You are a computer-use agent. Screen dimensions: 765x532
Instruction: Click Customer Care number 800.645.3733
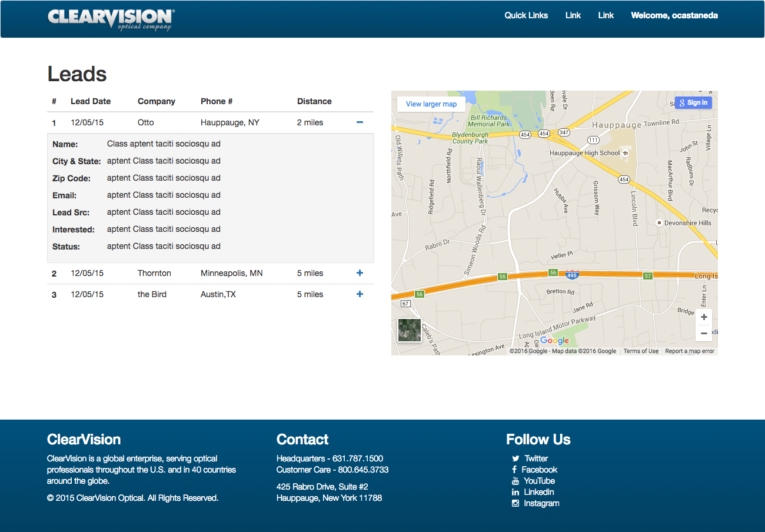coord(363,470)
